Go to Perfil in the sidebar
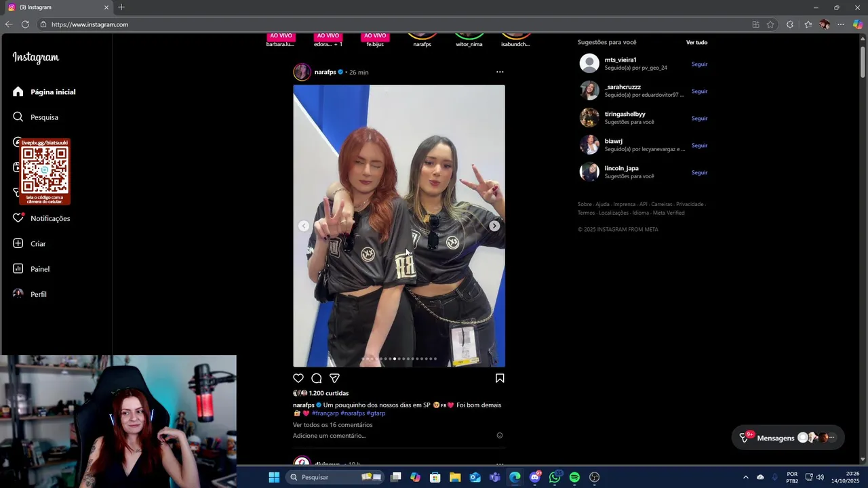This screenshot has height=488, width=868. (x=30, y=294)
